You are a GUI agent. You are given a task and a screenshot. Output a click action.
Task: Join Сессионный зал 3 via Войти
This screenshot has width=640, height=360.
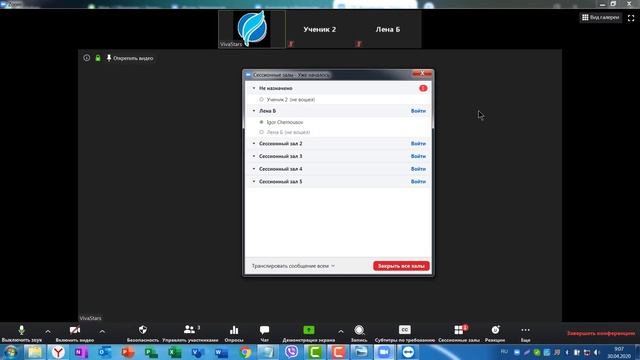[x=418, y=156]
